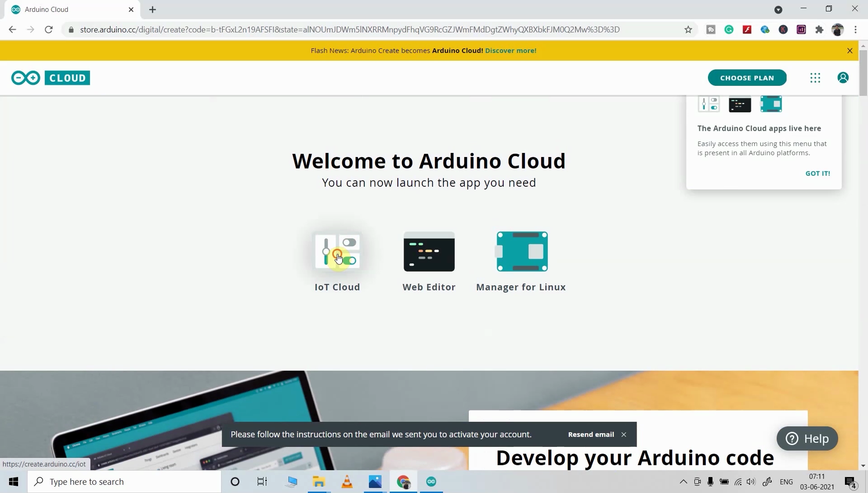868x493 pixels.
Task: Open the Chrome extensions puzzle icon
Action: (819, 29)
